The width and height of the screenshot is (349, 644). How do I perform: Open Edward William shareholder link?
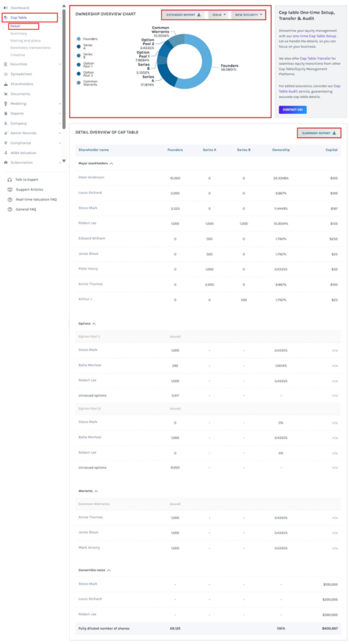tap(91, 238)
